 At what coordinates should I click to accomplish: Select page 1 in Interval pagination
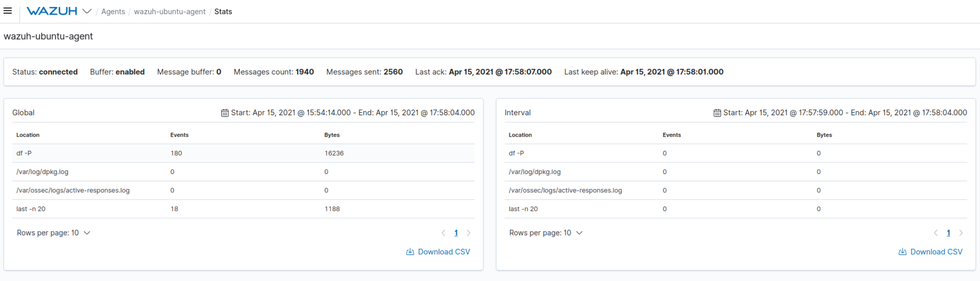tap(948, 233)
